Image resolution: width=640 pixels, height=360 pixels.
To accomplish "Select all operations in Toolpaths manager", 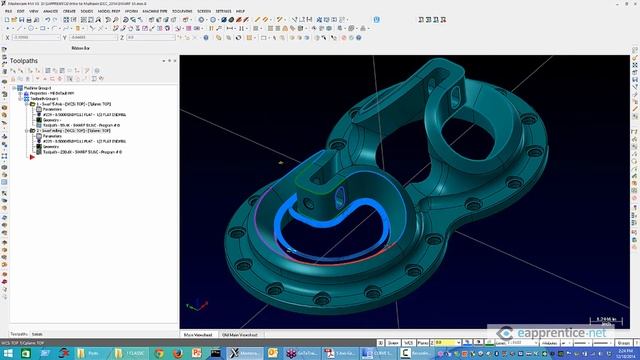I will tap(13, 70).
